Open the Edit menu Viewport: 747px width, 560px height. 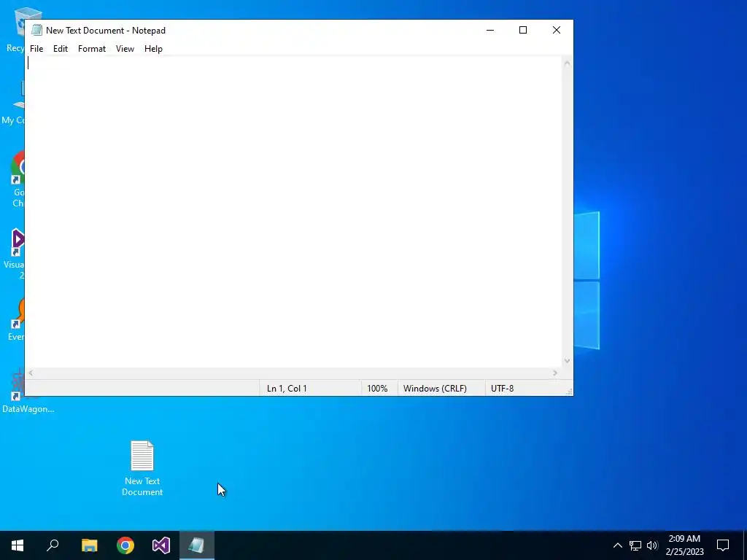pos(61,49)
